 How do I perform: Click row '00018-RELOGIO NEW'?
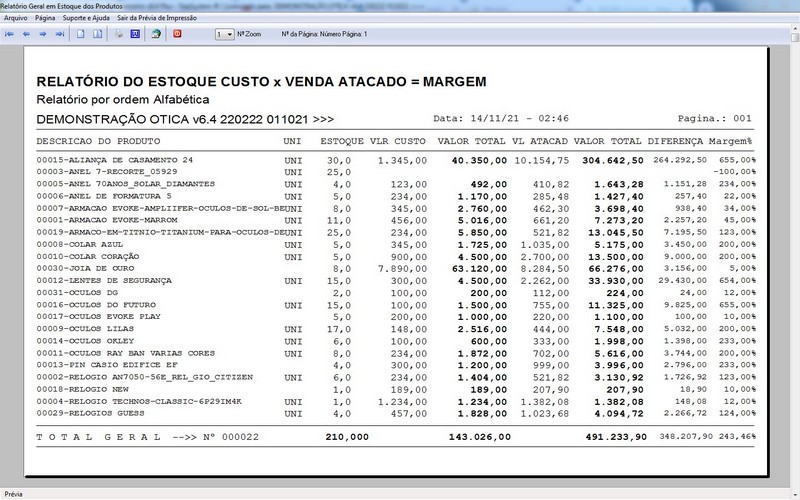[x=395, y=390]
